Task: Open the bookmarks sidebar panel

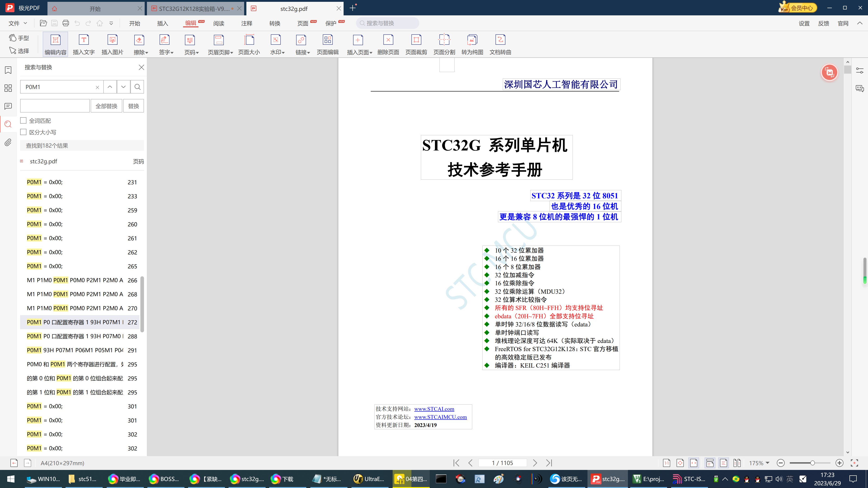Action: [x=8, y=70]
